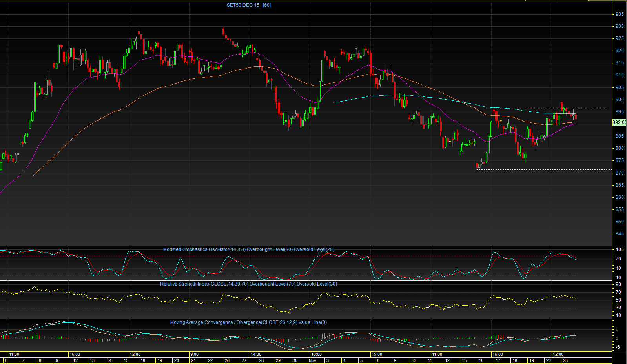Select the Modified Stochastics Oscillator indicator label
Image resolution: width=627 pixels, height=364 pixels.
[249, 249]
